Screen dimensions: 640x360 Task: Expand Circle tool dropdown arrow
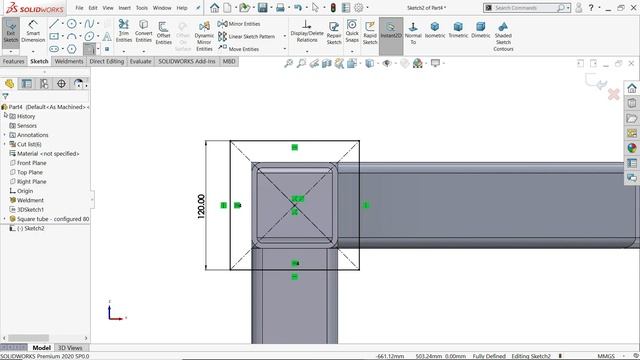point(80,24)
